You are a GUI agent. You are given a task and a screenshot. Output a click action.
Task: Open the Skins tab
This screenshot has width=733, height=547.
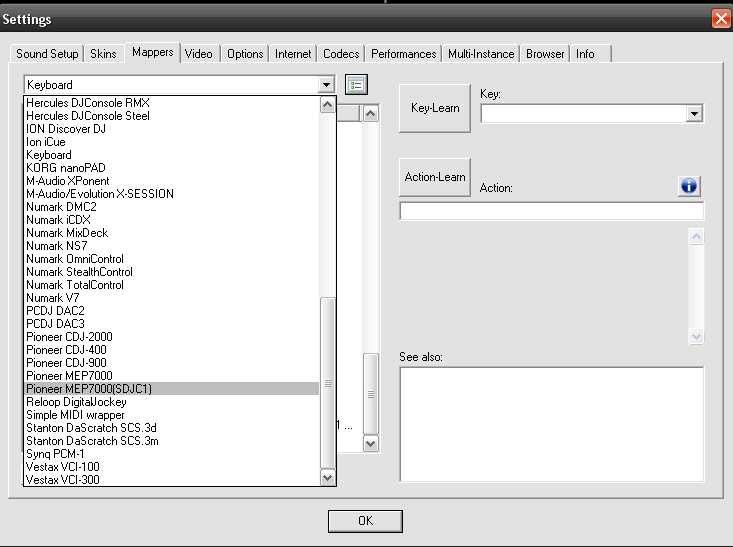[103, 54]
